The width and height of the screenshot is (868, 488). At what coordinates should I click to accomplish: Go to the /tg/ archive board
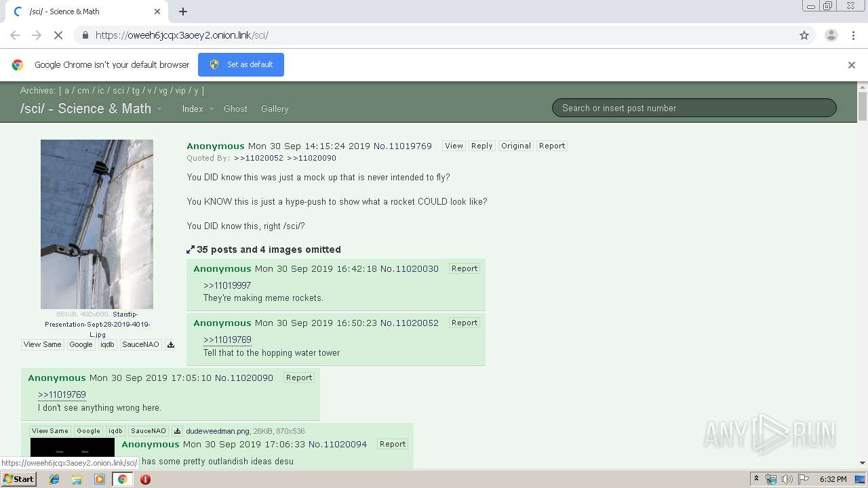click(136, 90)
